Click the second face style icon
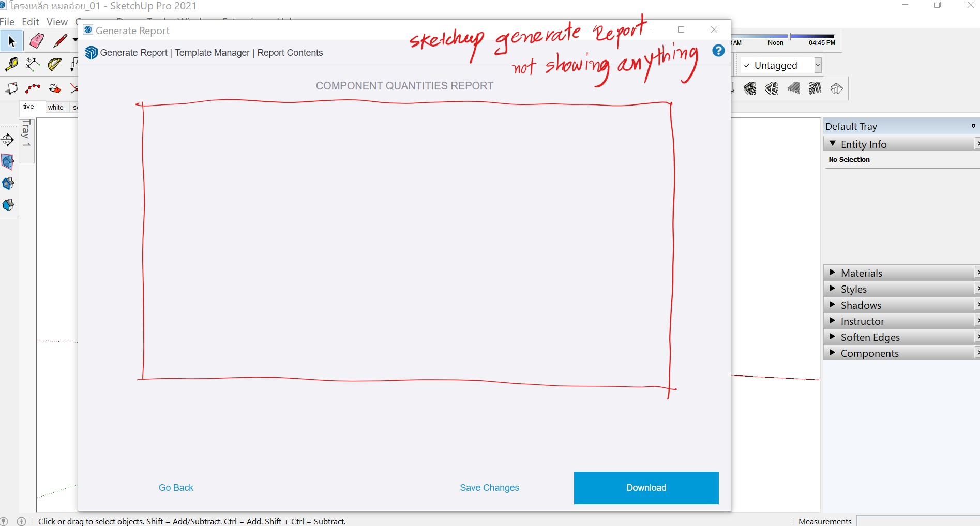 coord(772,89)
